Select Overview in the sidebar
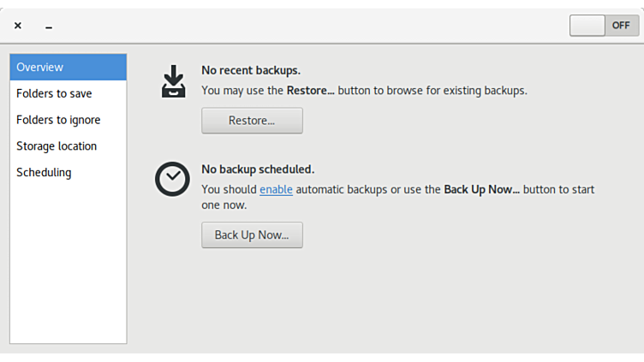 pyautogui.click(x=68, y=67)
